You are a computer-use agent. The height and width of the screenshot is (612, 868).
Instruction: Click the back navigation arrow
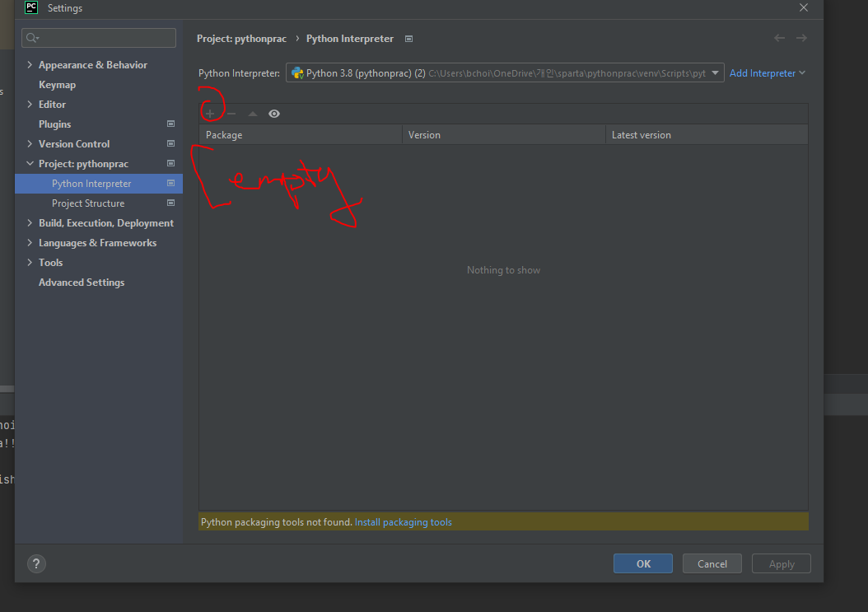[x=779, y=38]
